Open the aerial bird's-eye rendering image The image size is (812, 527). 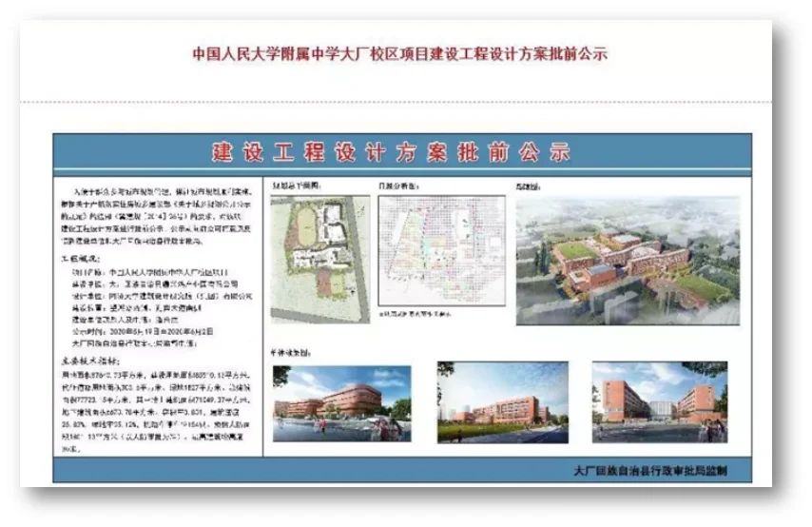[x=628, y=261]
